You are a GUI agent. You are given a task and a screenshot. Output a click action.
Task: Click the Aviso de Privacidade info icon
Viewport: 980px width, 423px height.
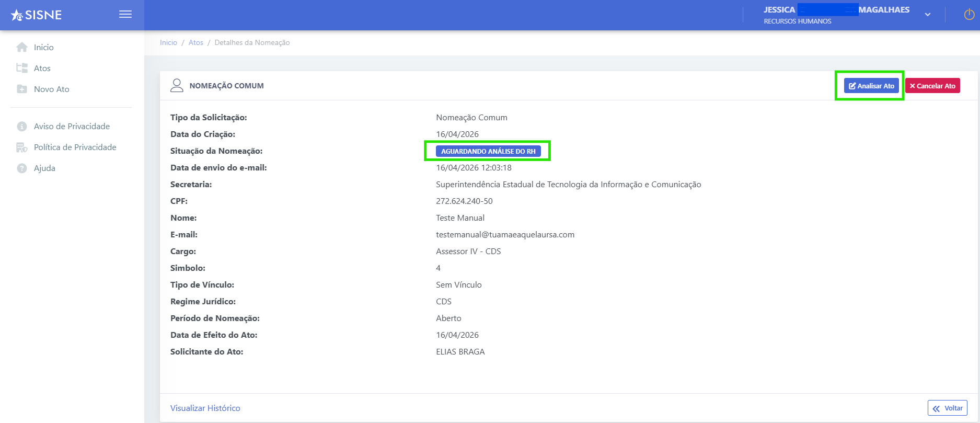tap(22, 126)
